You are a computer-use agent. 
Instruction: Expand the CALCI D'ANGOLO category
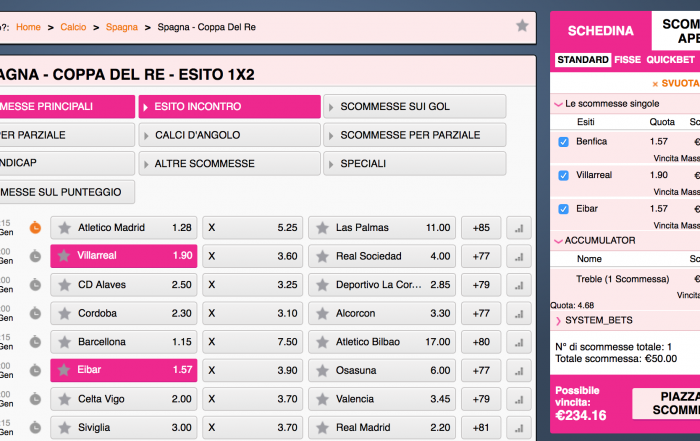(229, 135)
